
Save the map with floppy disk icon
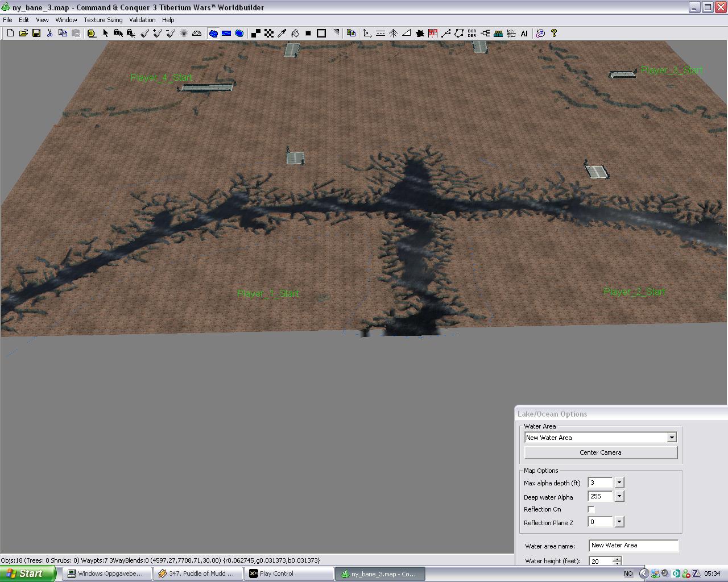(x=36, y=34)
